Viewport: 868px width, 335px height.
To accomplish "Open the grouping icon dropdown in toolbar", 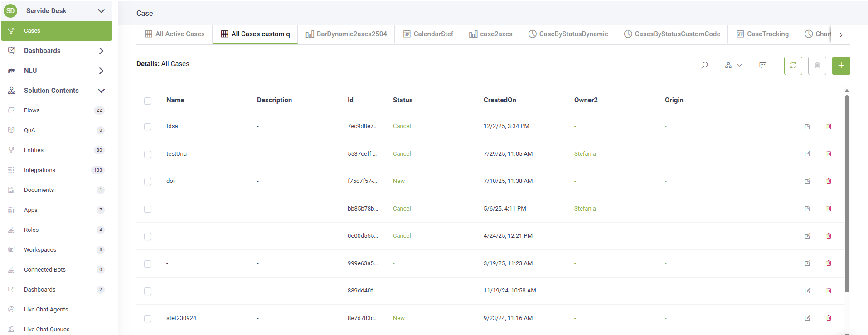I will point(733,65).
